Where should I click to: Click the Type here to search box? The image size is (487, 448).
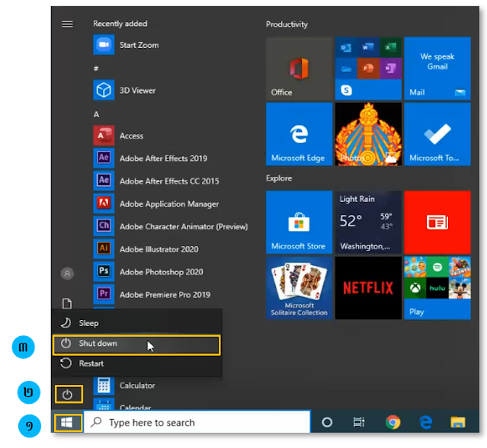coord(197,422)
